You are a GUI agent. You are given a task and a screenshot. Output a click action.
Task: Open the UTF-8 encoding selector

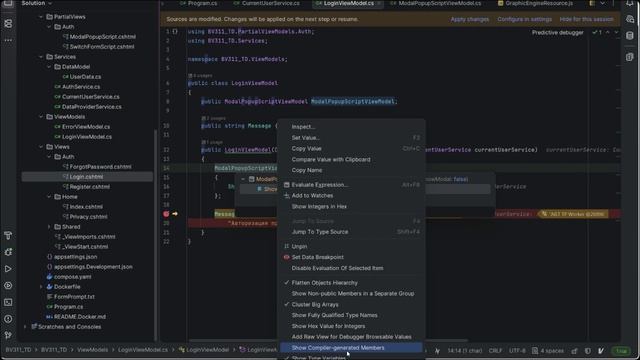click(x=517, y=351)
